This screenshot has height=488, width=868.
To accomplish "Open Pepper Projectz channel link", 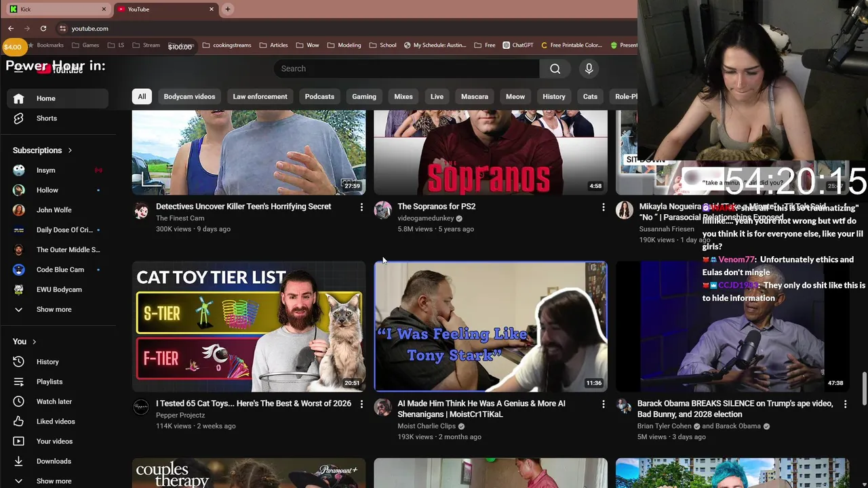I will (x=180, y=415).
